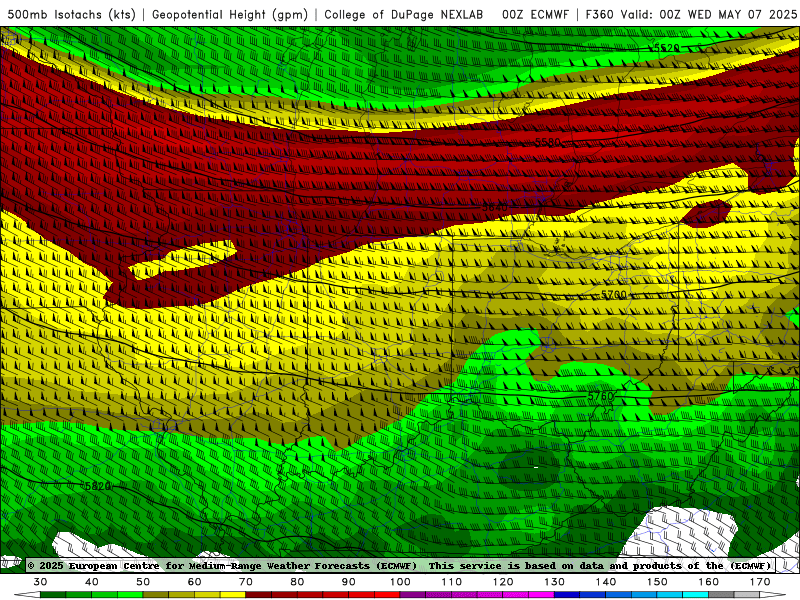
Task: Click the 120 value on the color scale
Action: click(x=503, y=582)
